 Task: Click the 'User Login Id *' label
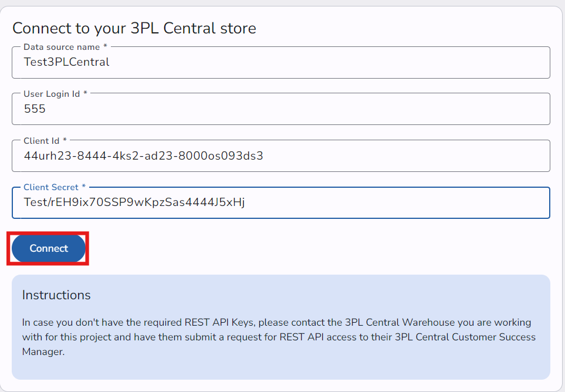pyautogui.click(x=55, y=94)
